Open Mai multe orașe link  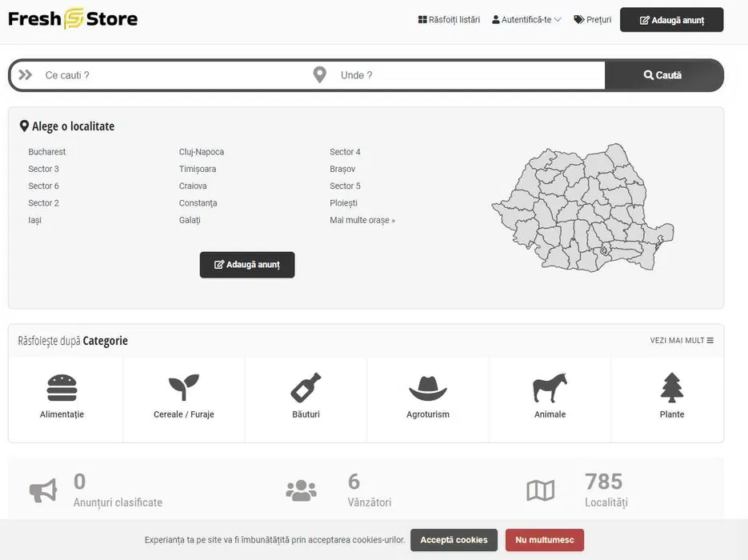point(362,220)
